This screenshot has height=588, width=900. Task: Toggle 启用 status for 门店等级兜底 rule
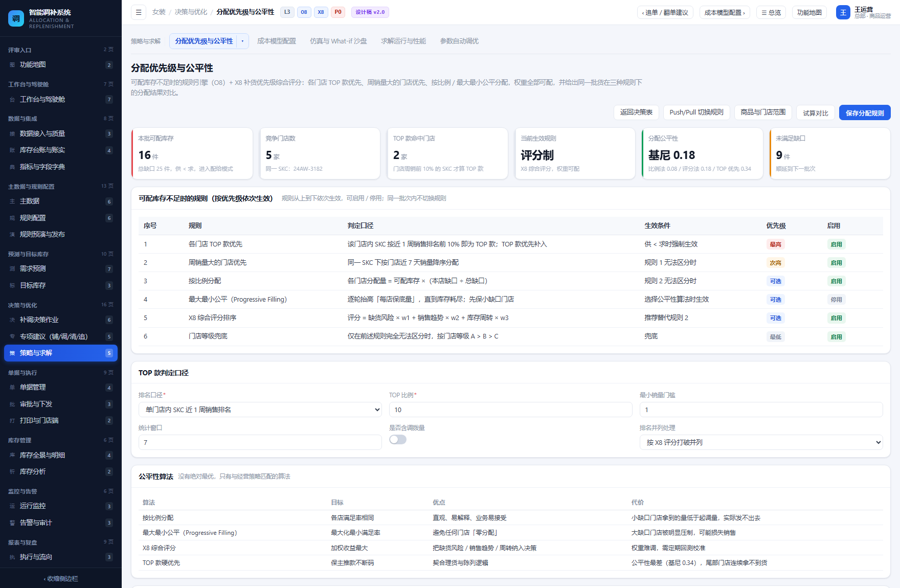836,337
